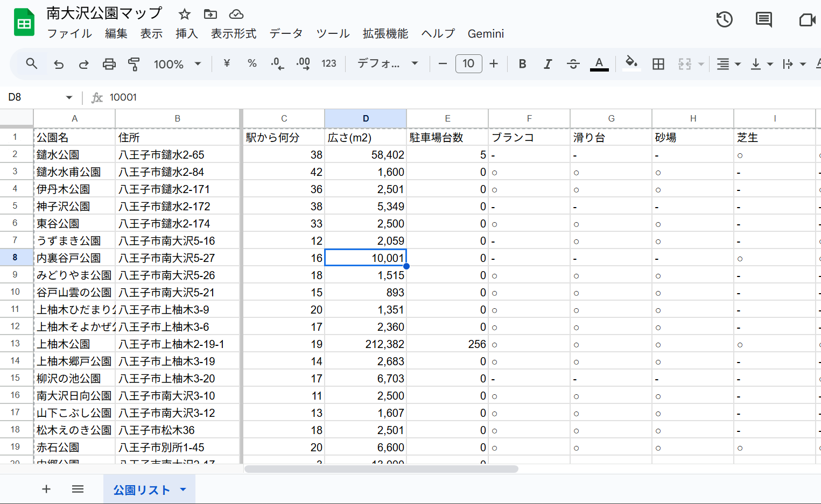This screenshot has height=504, width=821.
Task: Click the merge cells icon
Action: pos(685,64)
